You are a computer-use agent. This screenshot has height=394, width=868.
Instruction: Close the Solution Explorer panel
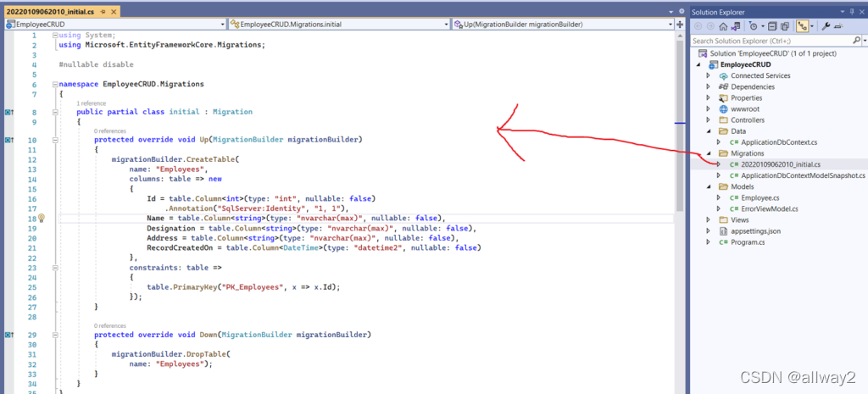[862, 12]
